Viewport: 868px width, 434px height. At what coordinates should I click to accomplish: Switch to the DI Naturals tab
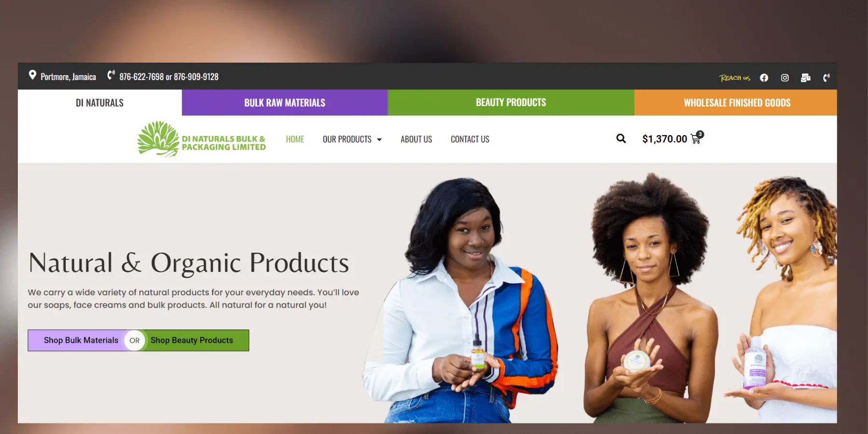pos(100,103)
